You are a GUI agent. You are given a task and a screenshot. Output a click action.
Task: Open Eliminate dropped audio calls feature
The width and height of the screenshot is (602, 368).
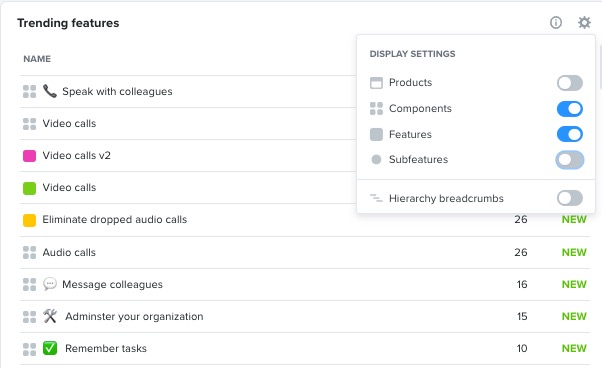[x=114, y=219]
